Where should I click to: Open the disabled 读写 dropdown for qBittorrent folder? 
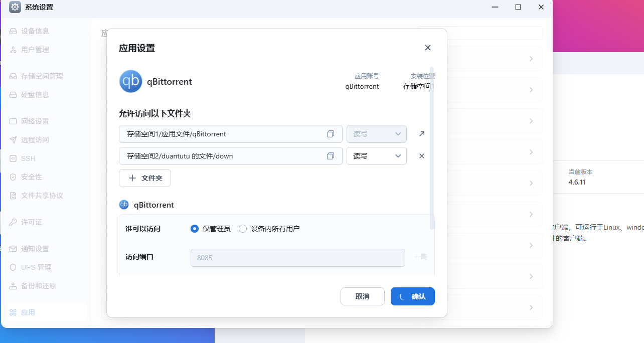point(377,134)
